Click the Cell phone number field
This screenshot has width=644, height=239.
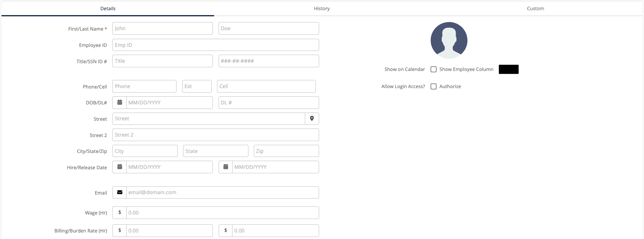pyautogui.click(x=266, y=86)
